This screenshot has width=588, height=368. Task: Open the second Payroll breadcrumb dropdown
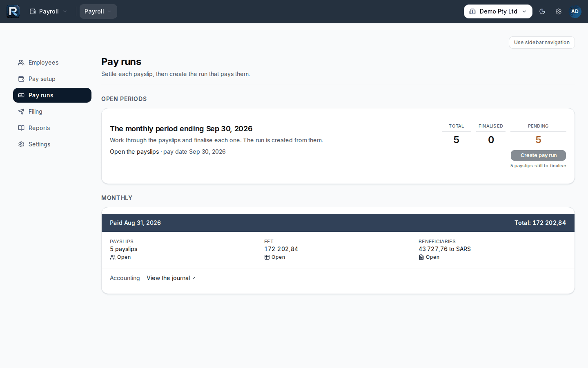click(98, 11)
